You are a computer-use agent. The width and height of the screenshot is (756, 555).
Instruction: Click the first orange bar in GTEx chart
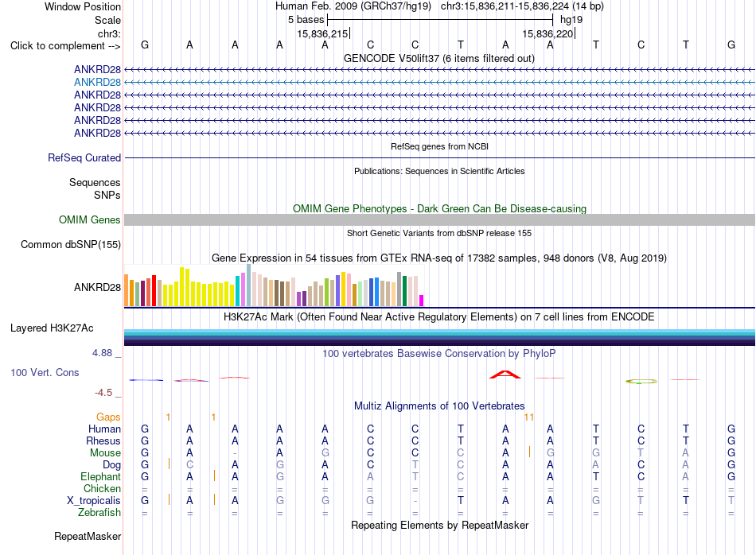point(127,290)
